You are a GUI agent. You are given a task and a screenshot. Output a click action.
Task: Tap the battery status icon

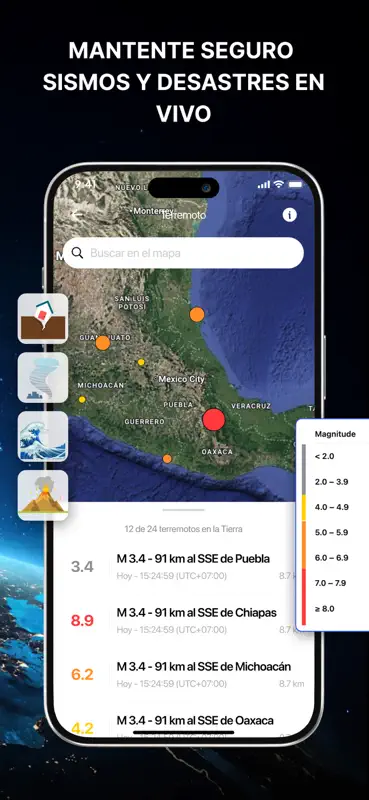296,185
